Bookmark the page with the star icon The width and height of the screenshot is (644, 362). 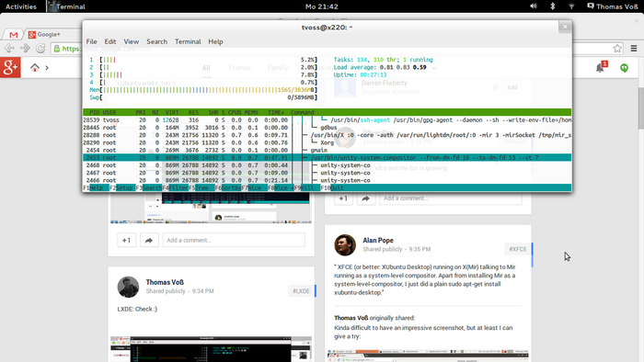pos(617,49)
